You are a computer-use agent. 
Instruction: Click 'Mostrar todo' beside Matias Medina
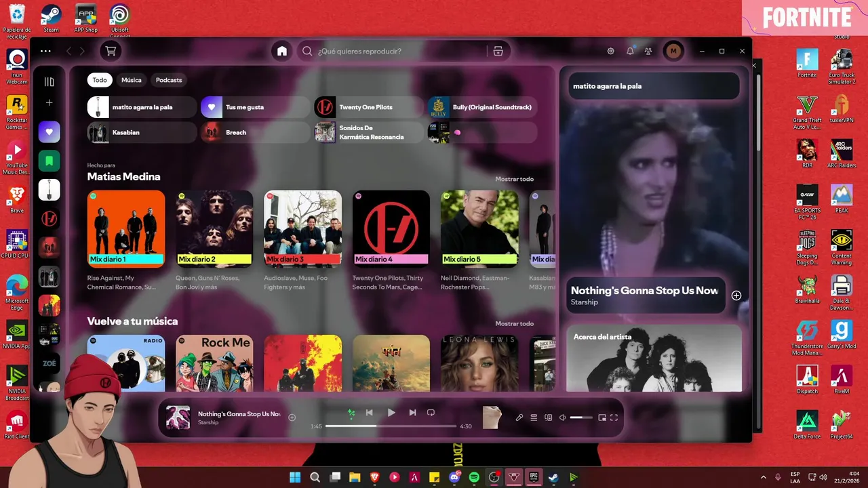(514, 179)
